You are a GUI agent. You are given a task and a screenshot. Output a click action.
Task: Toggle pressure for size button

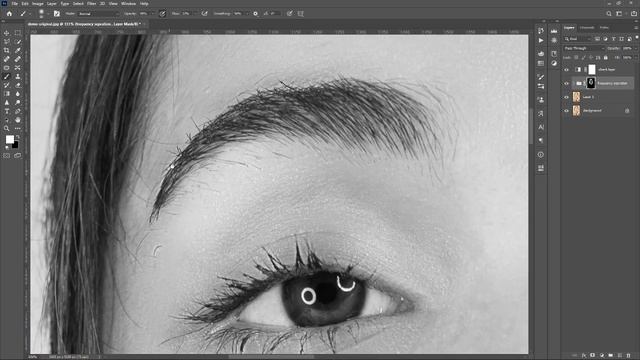[289, 13]
